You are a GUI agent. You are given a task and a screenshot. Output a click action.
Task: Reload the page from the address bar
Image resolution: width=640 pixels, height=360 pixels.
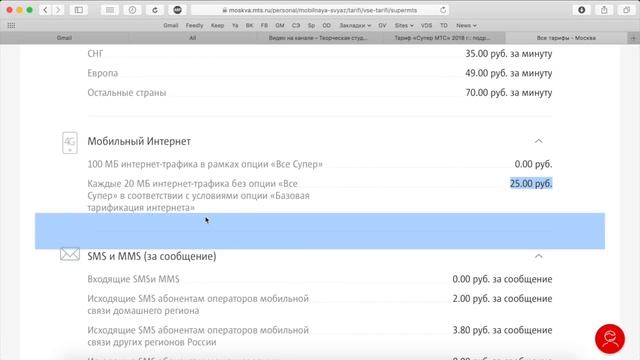pyautogui.click(x=443, y=10)
